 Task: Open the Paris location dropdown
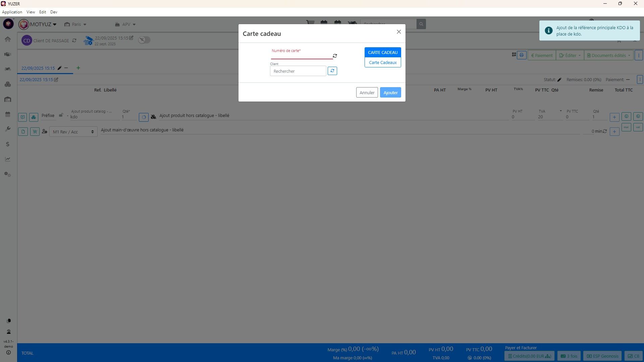(75, 24)
